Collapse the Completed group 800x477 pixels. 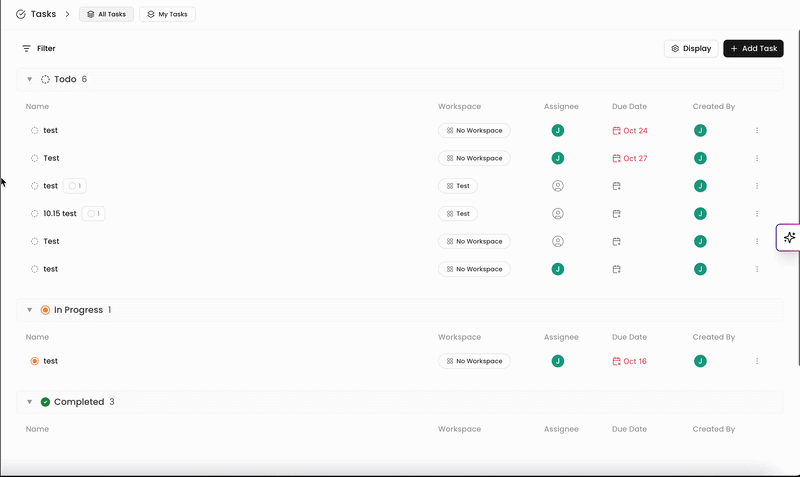pyautogui.click(x=30, y=402)
